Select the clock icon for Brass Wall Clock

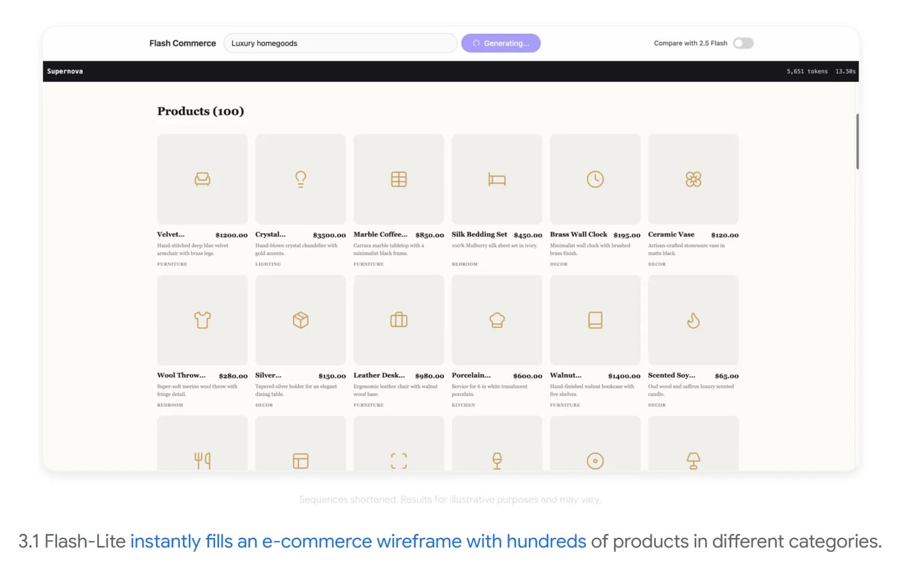point(595,179)
